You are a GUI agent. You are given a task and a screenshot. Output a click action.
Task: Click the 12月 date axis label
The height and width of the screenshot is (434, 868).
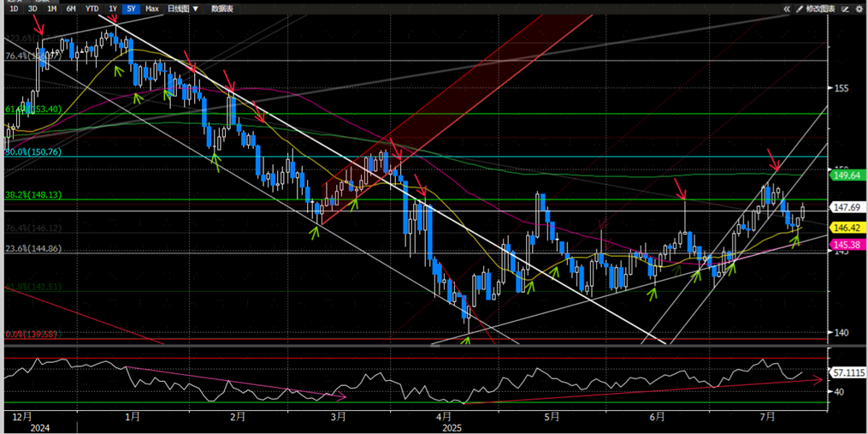click(22, 416)
